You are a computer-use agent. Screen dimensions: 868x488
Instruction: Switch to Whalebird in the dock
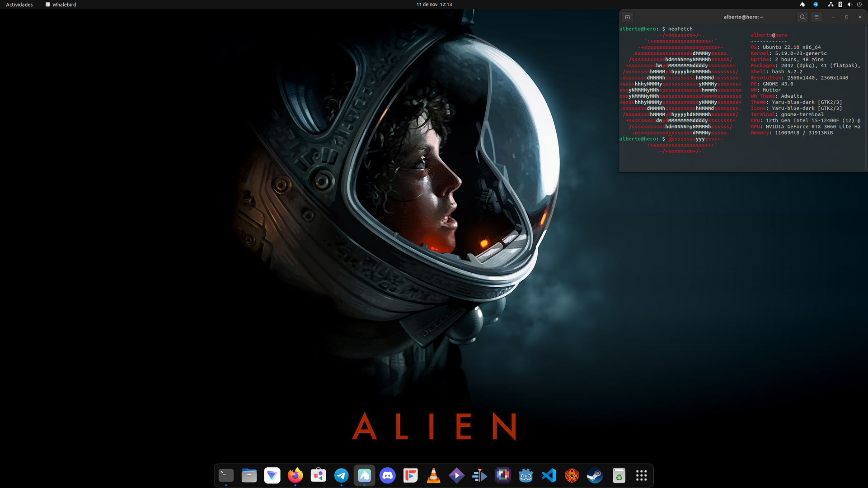(x=364, y=475)
